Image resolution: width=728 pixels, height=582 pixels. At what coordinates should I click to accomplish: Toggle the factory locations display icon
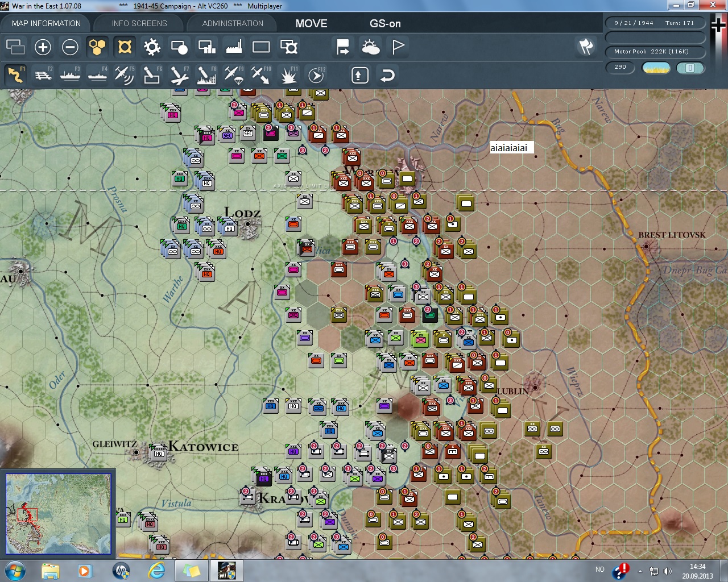tap(234, 47)
